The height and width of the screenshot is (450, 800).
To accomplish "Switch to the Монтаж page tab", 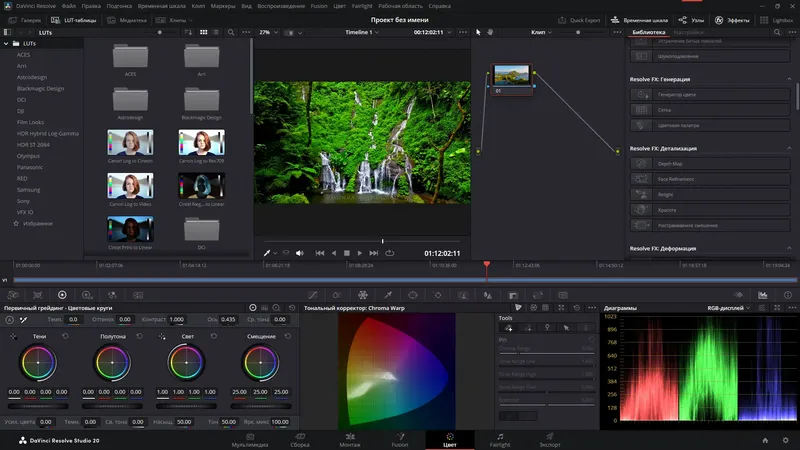I will point(350,439).
